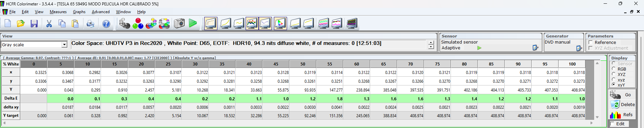Create a new document

(8, 24)
